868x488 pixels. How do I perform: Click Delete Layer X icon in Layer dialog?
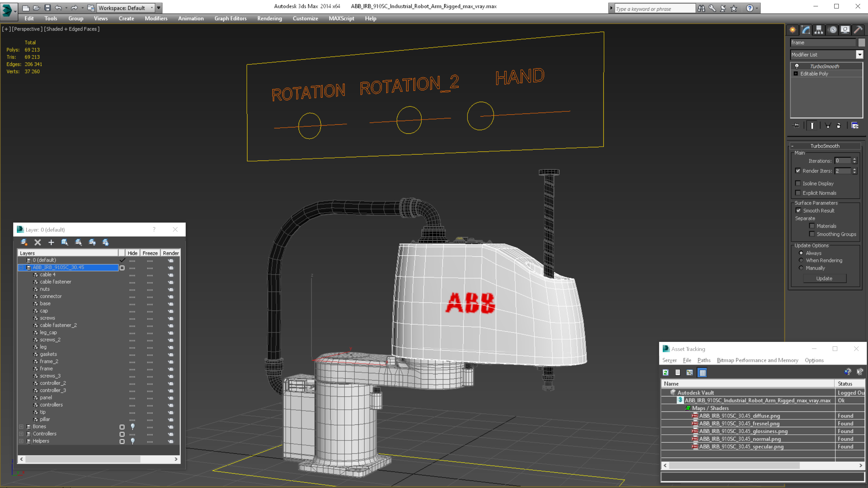pyautogui.click(x=38, y=242)
